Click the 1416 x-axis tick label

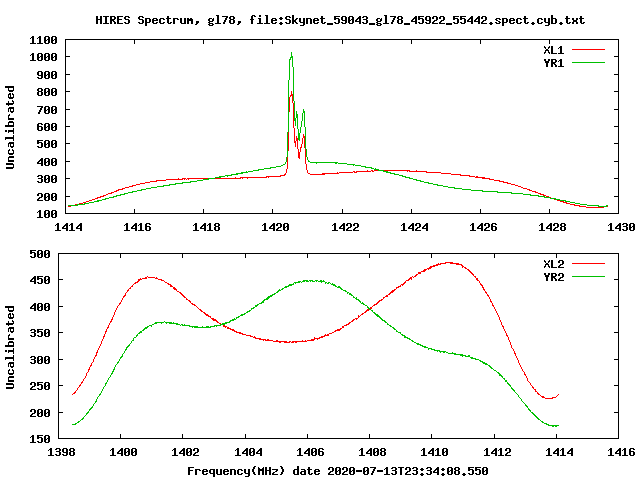tap(137, 227)
